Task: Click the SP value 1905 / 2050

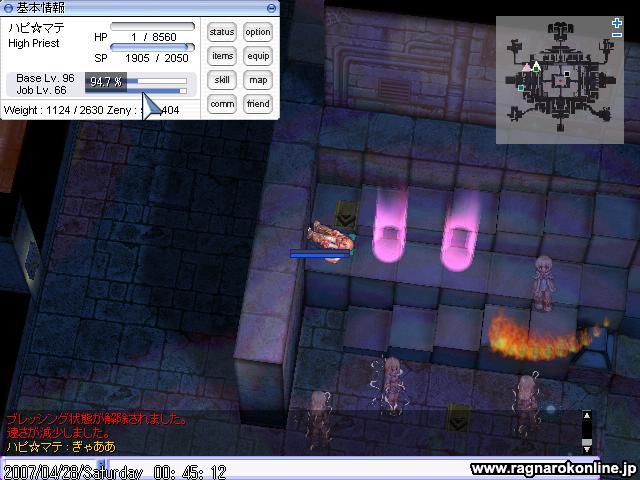Action: 157,58
